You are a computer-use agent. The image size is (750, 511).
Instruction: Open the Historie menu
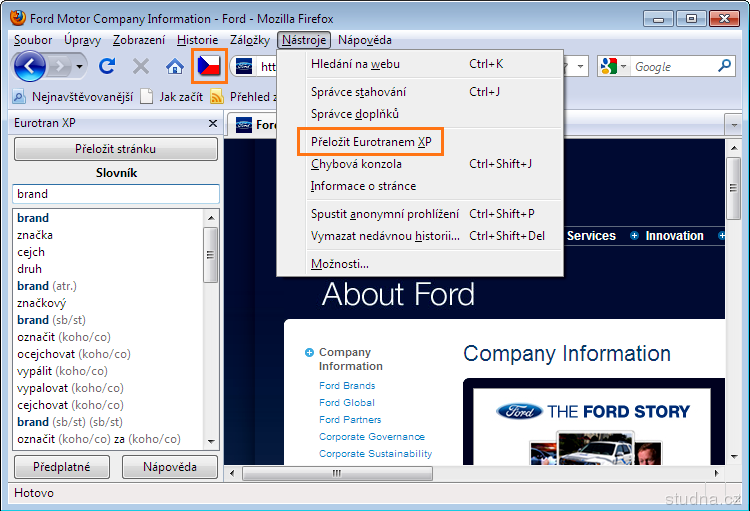click(197, 40)
